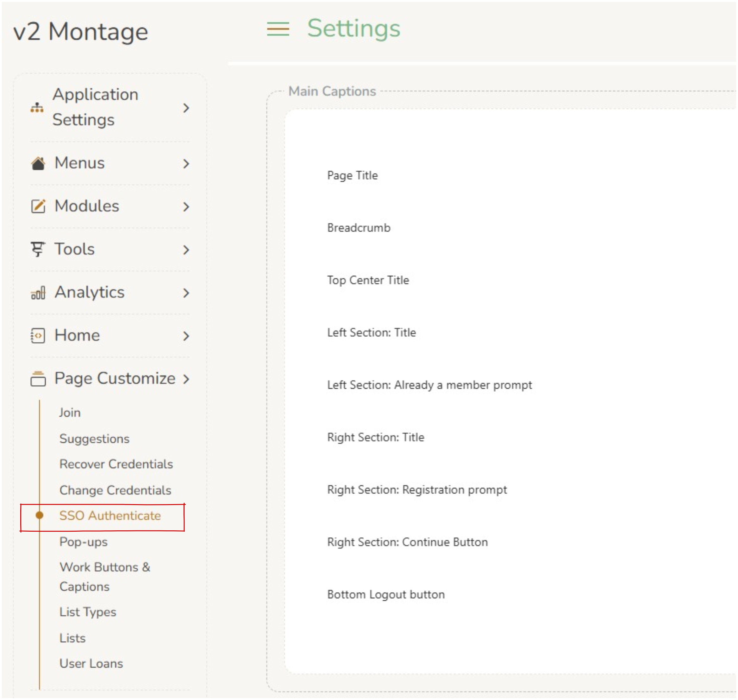Click the hamburger menu icon beside Settings
Viewport: 738px width, 700px height.
(x=278, y=29)
